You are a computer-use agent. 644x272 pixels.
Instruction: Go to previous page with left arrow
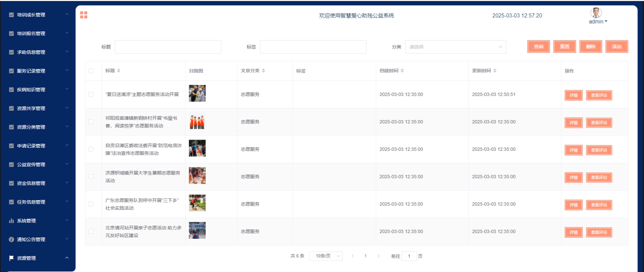click(352, 256)
